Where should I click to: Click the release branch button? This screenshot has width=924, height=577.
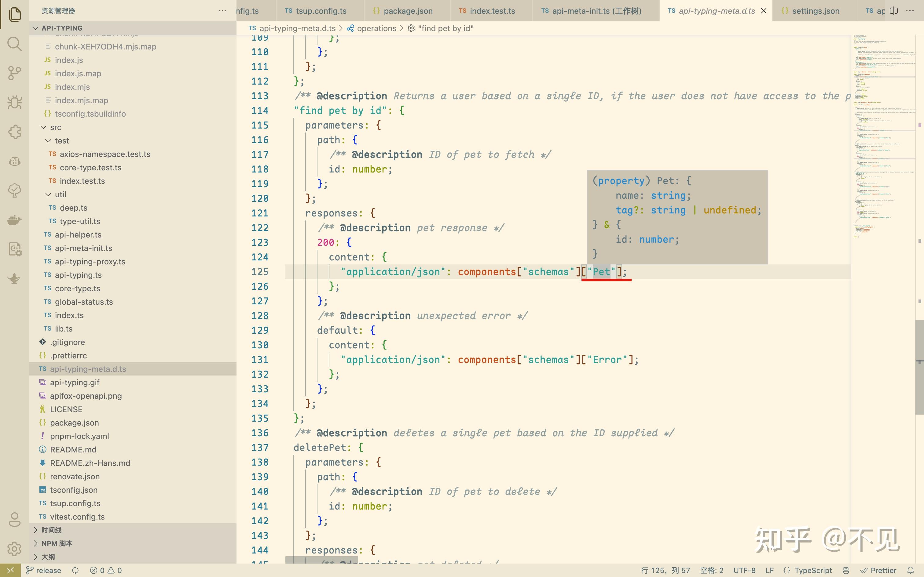43,570
